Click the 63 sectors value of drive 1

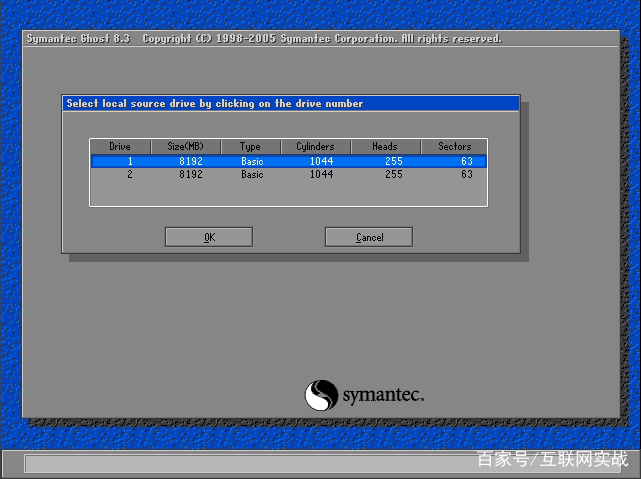click(467, 161)
